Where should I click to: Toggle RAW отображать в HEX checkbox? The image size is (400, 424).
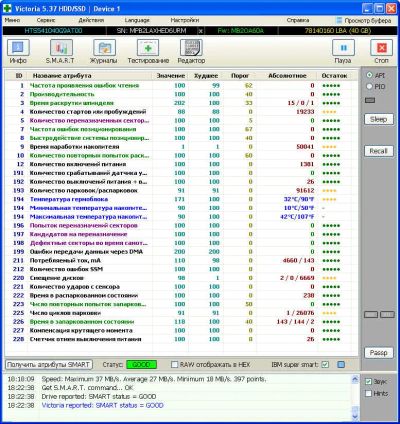coord(174,365)
